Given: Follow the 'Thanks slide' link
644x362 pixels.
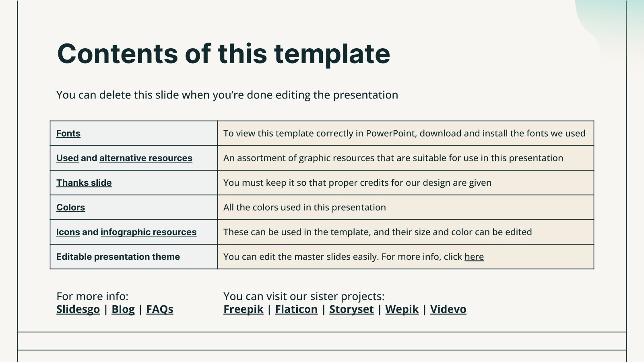Looking at the screenshot, I should [84, 183].
